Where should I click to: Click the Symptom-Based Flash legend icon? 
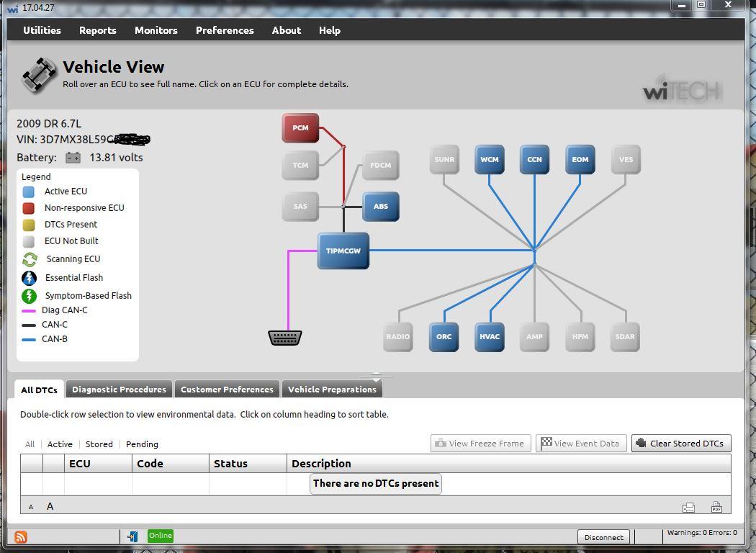pyautogui.click(x=29, y=295)
